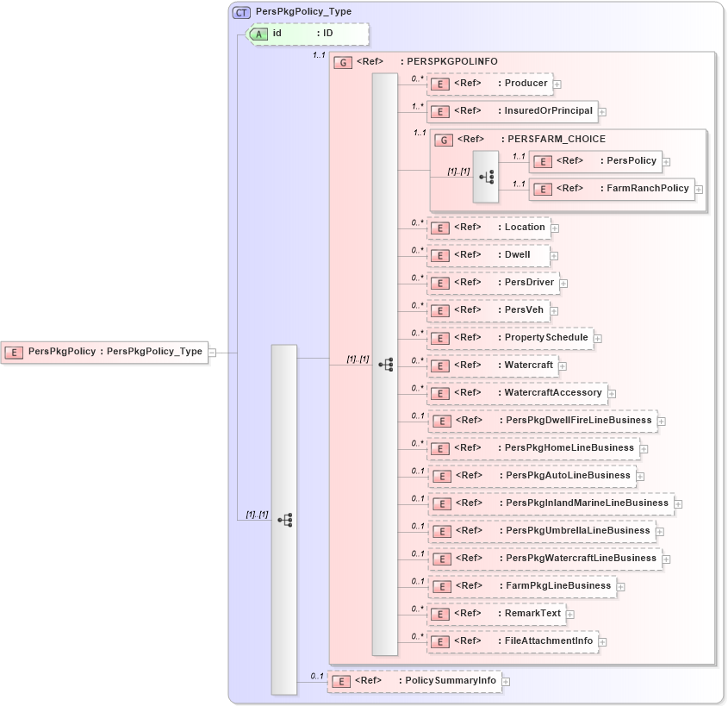Click the PERSFARM_CHOICE group icon
This screenshot has width=728, height=706.
tap(443, 139)
